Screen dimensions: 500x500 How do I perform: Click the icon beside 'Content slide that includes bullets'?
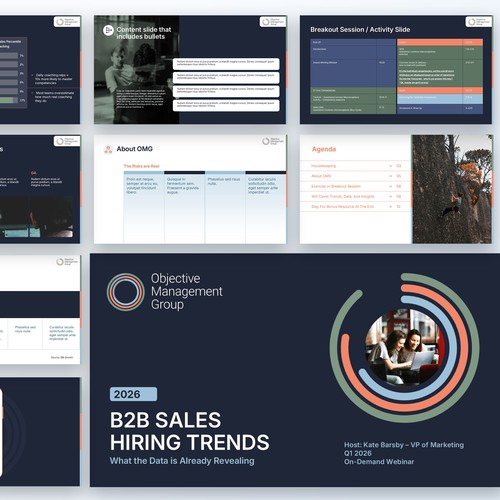pos(108,30)
